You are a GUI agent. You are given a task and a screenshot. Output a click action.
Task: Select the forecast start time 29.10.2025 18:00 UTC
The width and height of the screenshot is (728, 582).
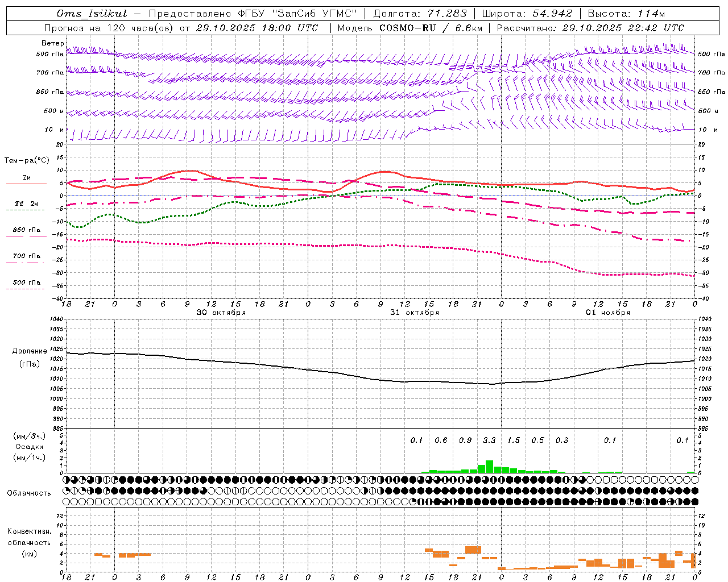(x=257, y=28)
